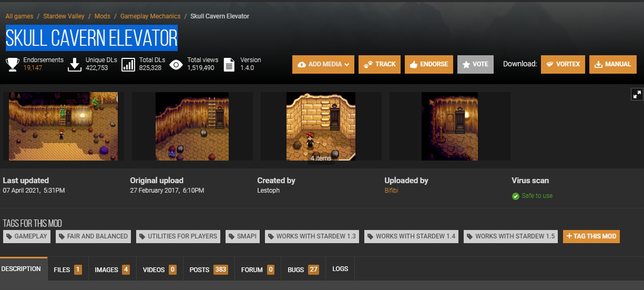Click the Unique DLs download icon
This screenshot has height=290, width=644.
[x=75, y=64]
